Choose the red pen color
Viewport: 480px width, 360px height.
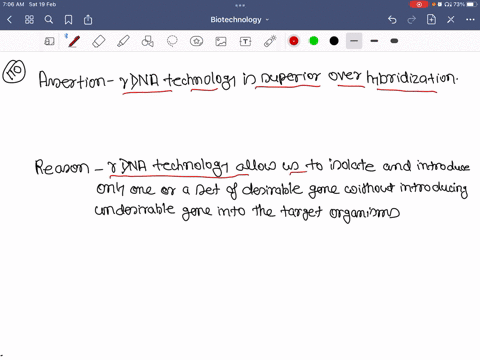pos(294,41)
